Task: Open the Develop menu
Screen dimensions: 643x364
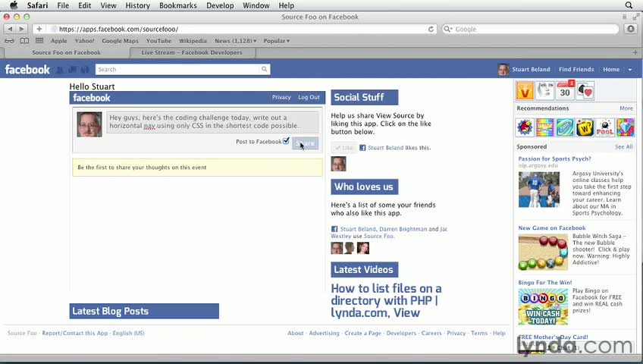Action: tap(220, 5)
